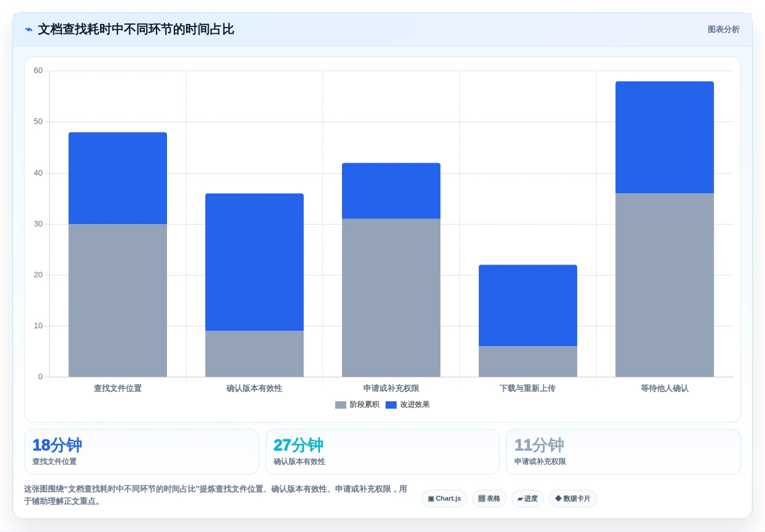Click the 查找文件位置 x-axis label
This screenshot has height=532, width=765.
click(118, 388)
